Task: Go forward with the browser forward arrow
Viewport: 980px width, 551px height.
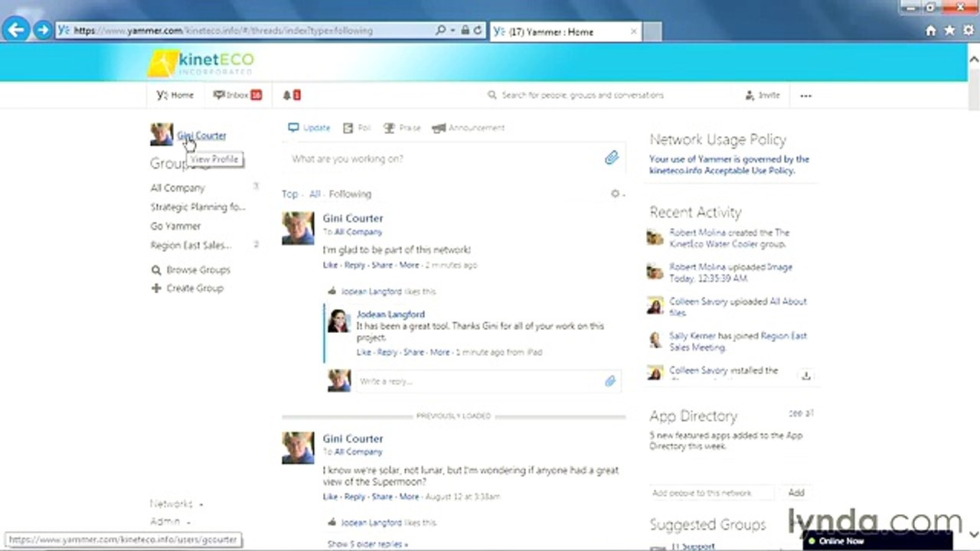Action: click(x=42, y=31)
